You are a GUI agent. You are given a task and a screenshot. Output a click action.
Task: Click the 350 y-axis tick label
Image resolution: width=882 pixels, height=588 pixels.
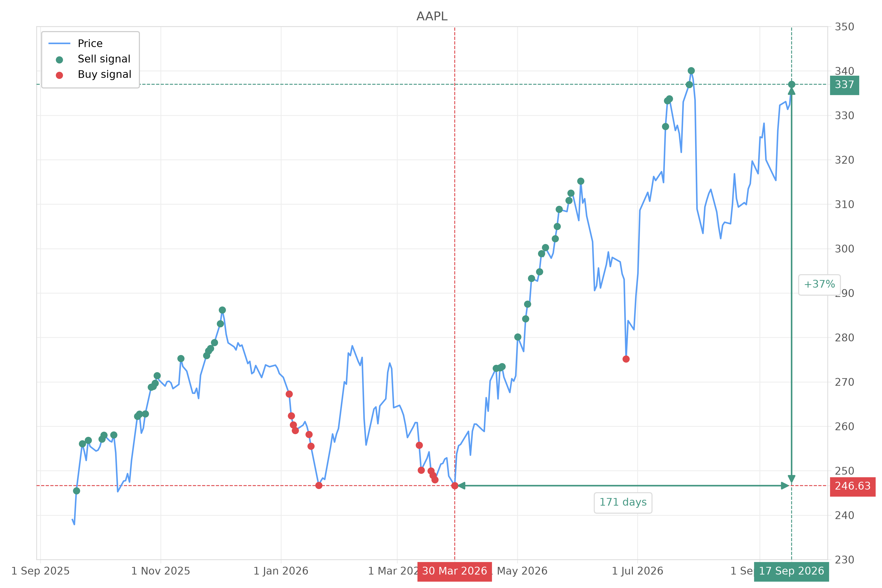coord(844,27)
